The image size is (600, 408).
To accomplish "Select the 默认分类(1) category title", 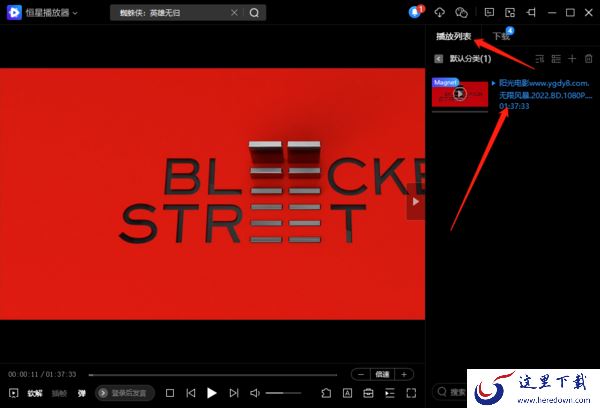I will coord(470,59).
